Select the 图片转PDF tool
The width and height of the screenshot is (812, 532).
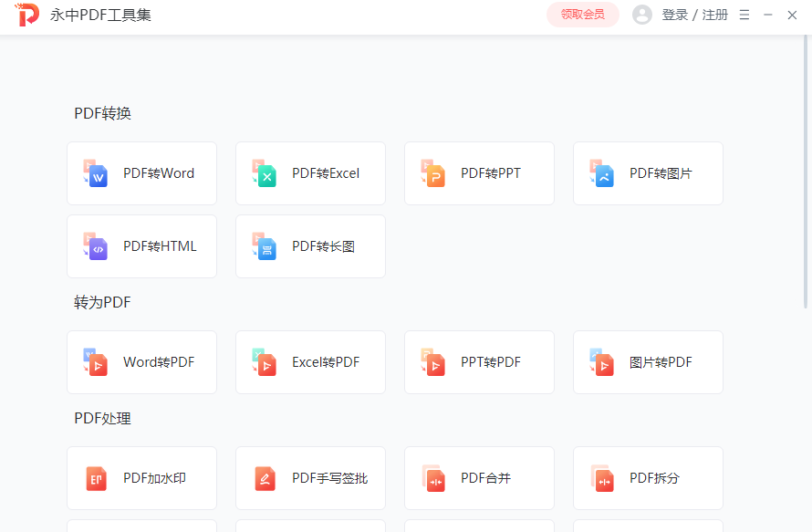pyautogui.click(x=649, y=362)
